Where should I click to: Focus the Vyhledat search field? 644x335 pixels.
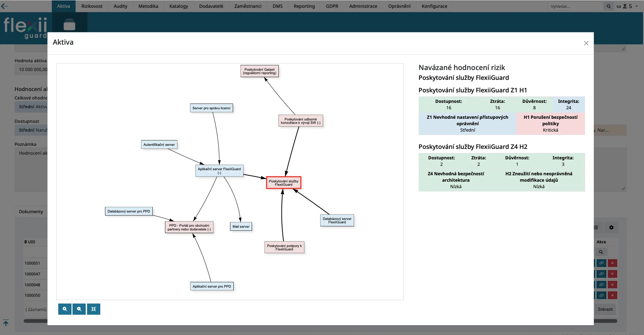point(576,6)
